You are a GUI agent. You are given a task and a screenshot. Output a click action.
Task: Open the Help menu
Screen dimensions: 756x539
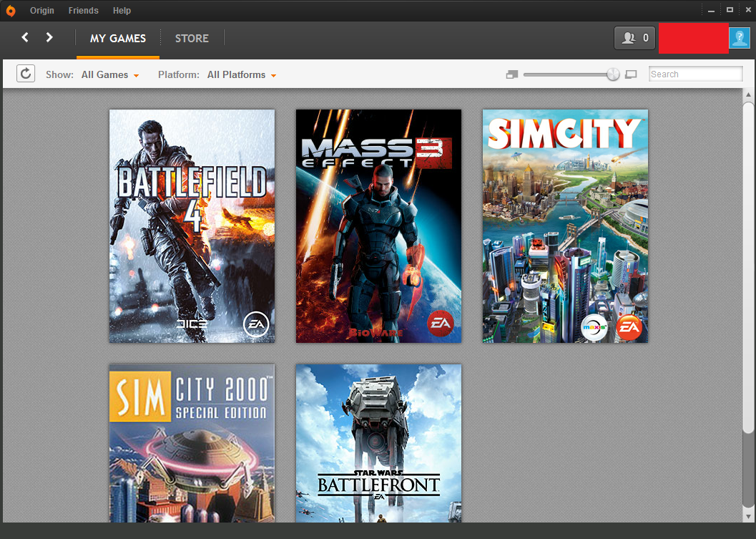[x=122, y=11]
